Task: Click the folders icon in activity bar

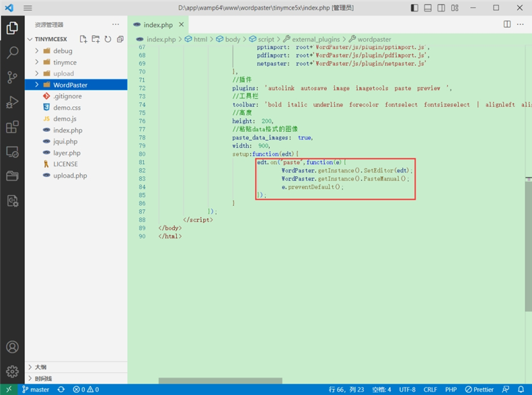Action: click(12, 176)
